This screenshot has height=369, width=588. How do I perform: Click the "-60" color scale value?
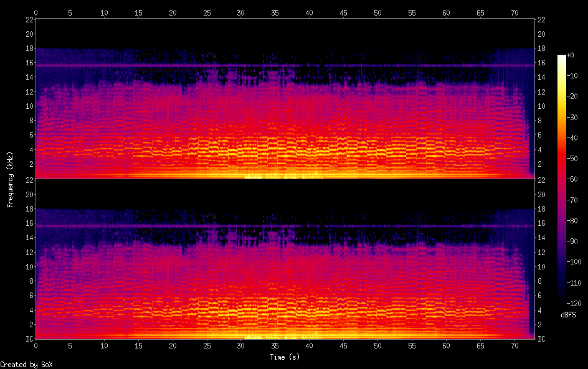(x=572, y=179)
